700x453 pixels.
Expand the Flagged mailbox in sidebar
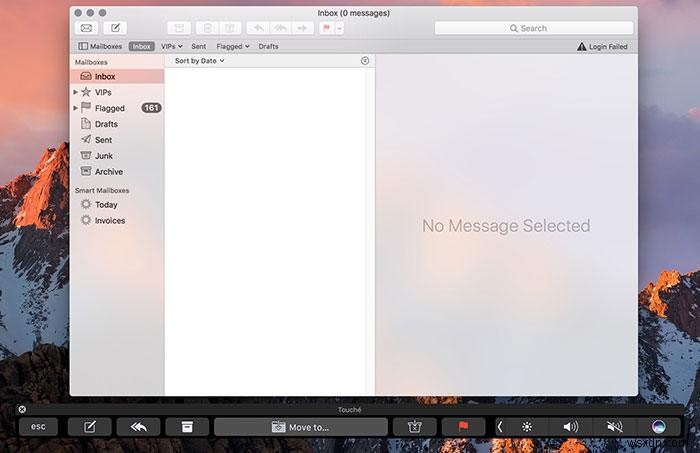76,108
